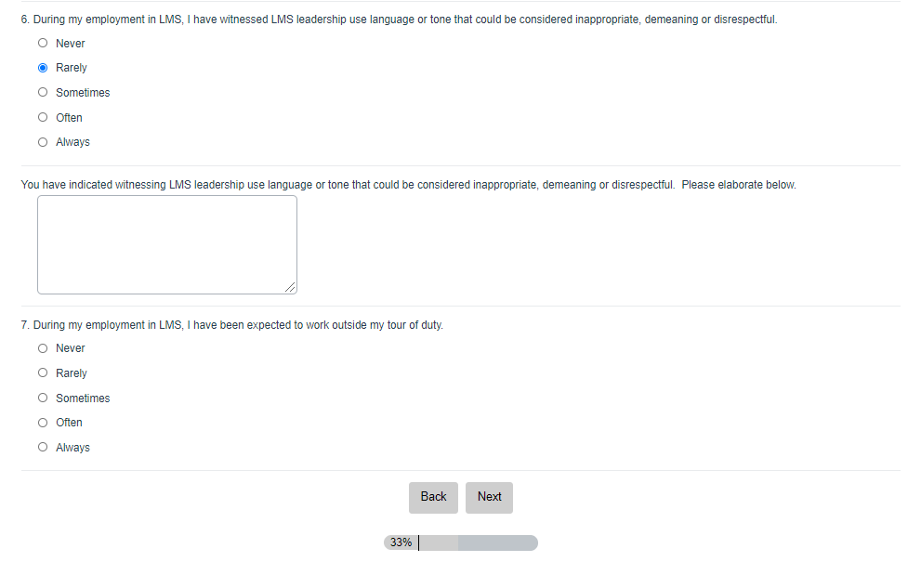Select Often for question 7
Viewport: 921px width, 588px height.
(43, 423)
